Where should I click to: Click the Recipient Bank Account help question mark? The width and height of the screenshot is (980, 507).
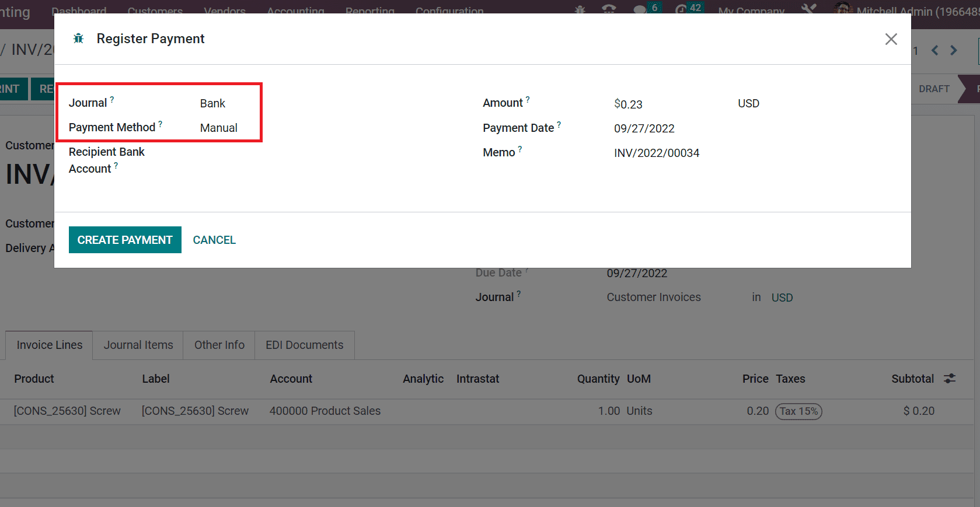tap(116, 166)
